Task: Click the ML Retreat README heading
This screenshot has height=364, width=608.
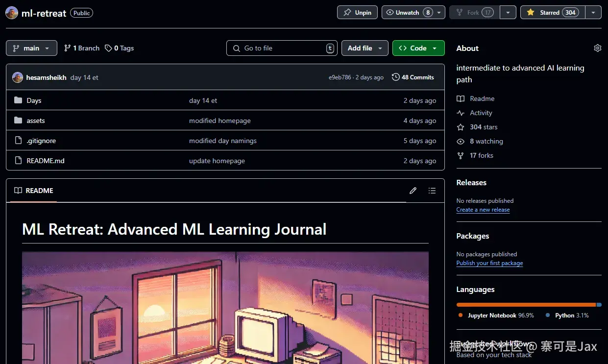Action: coord(174,229)
